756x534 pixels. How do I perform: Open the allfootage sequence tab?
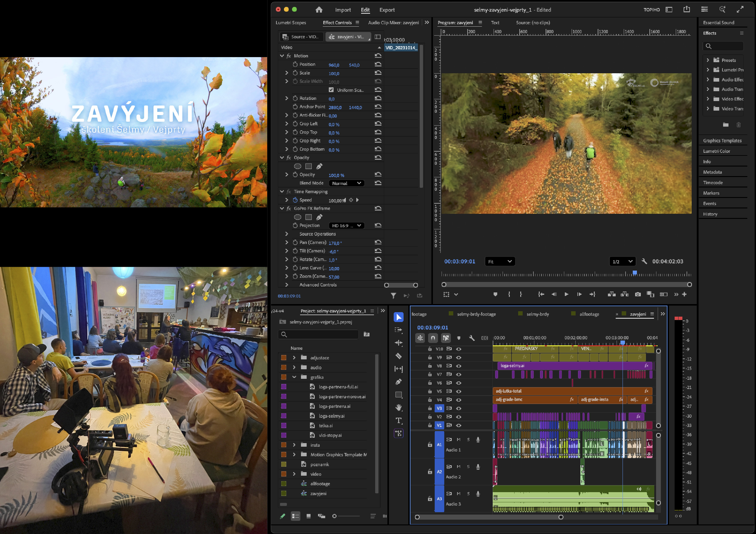589,314
